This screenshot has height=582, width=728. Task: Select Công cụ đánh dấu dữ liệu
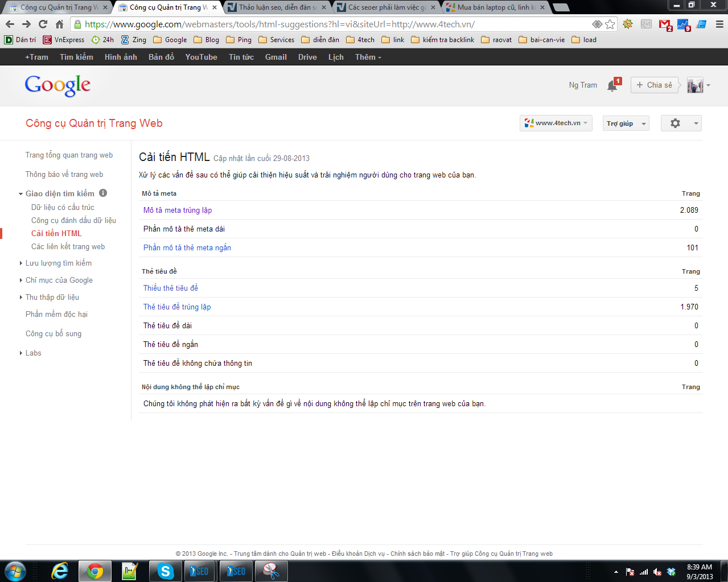(x=73, y=220)
